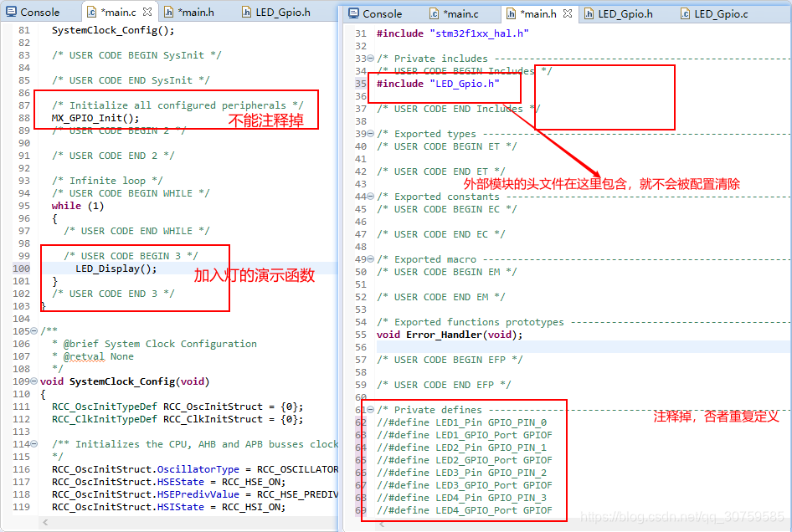Select *main.h tab in right editor pane
The width and height of the screenshot is (792, 532).
click(x=538, y=13)
